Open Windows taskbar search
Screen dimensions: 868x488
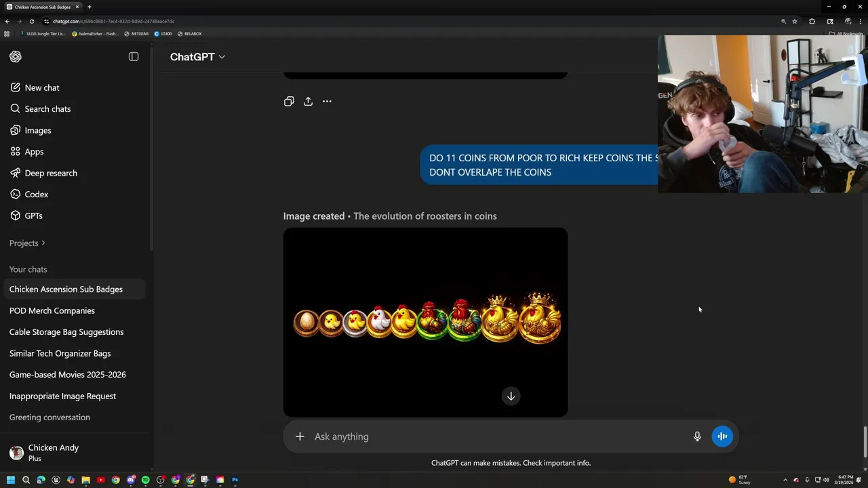(x=26, y=480)
